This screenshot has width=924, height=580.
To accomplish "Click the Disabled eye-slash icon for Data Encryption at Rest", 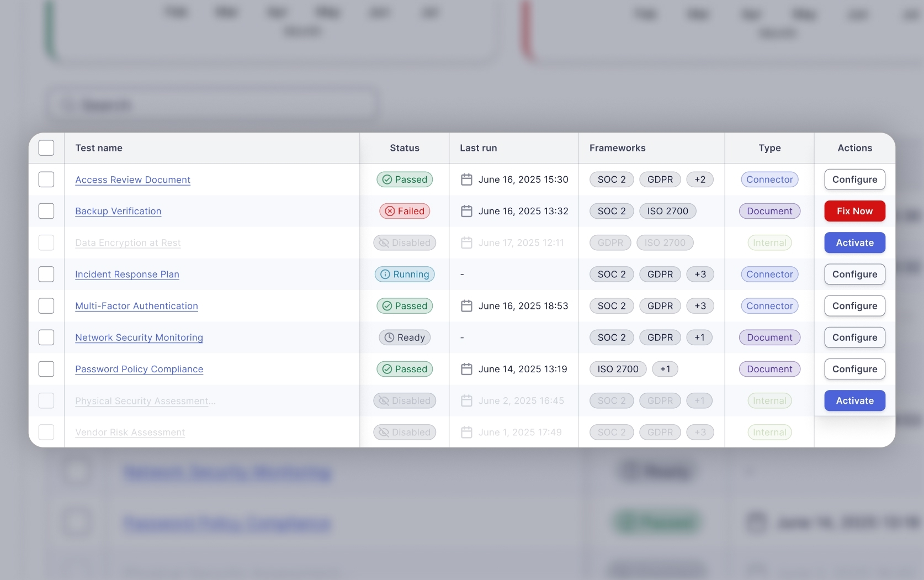I will coord(384,243).
